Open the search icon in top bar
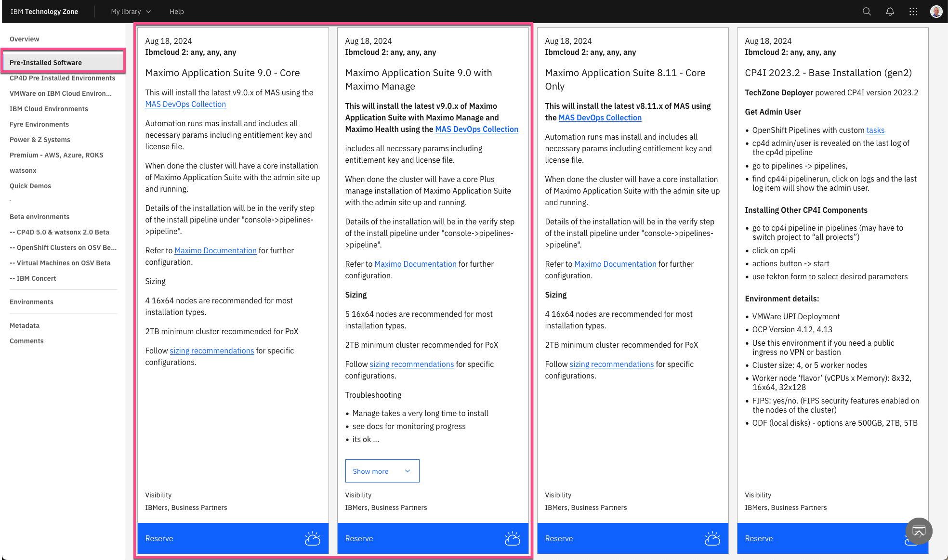 867,12
